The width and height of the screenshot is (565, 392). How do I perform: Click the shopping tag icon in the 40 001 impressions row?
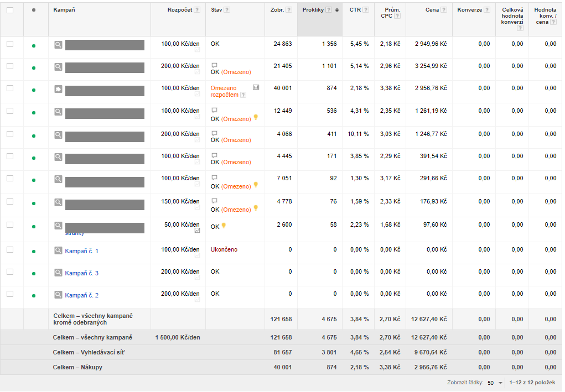(58, 89)
